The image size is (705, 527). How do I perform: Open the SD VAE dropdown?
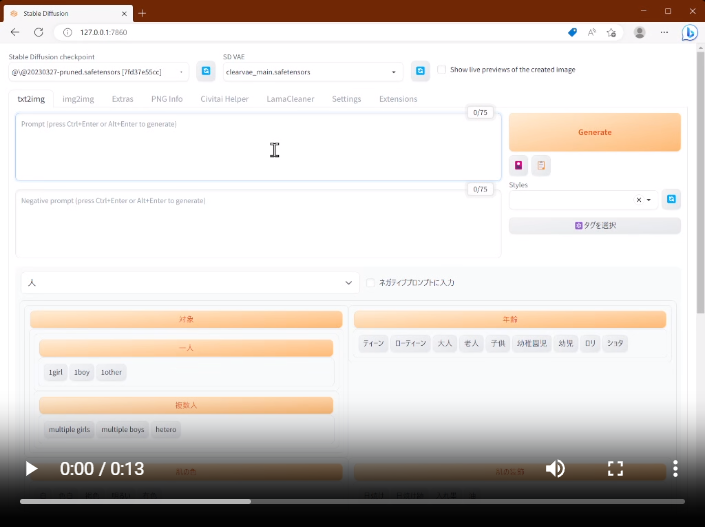pos(313,72)
